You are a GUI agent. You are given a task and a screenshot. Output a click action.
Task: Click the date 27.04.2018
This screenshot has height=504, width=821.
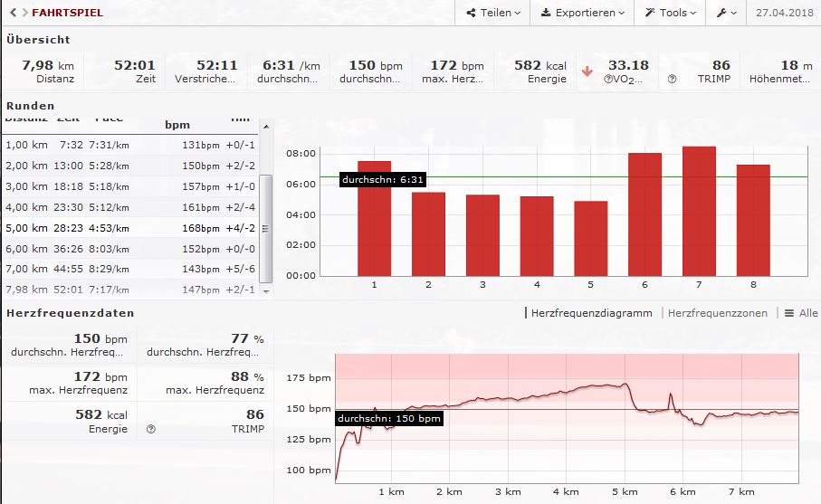(783, 13)
